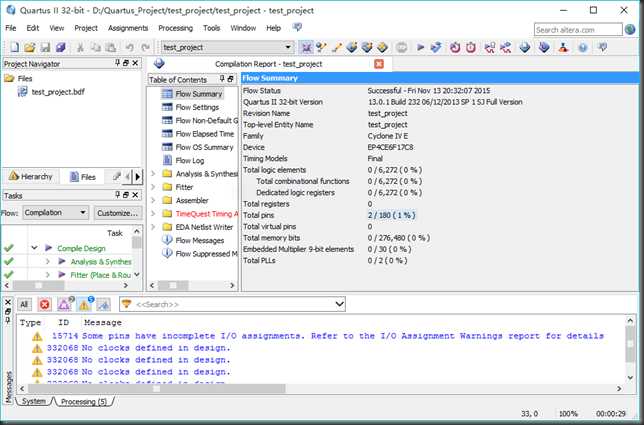Screen dimensions: 644x425
Task: Click the Save floppy disk toolbar icon
Action: click(45, 47)
